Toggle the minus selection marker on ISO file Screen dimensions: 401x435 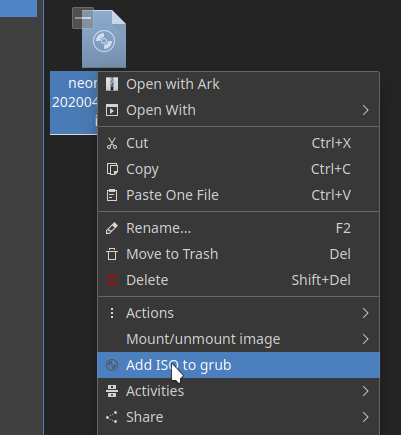pos(83,18)
